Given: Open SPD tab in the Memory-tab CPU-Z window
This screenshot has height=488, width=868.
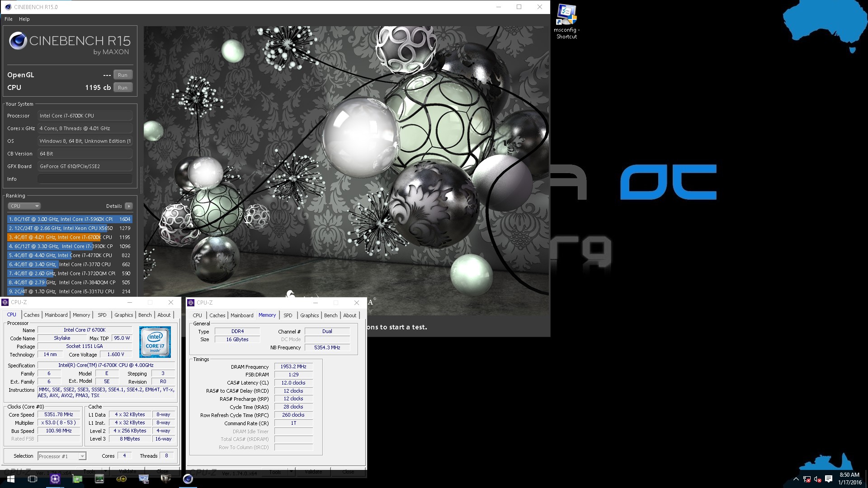Looking at the screenshot, I should click(288, 315).
